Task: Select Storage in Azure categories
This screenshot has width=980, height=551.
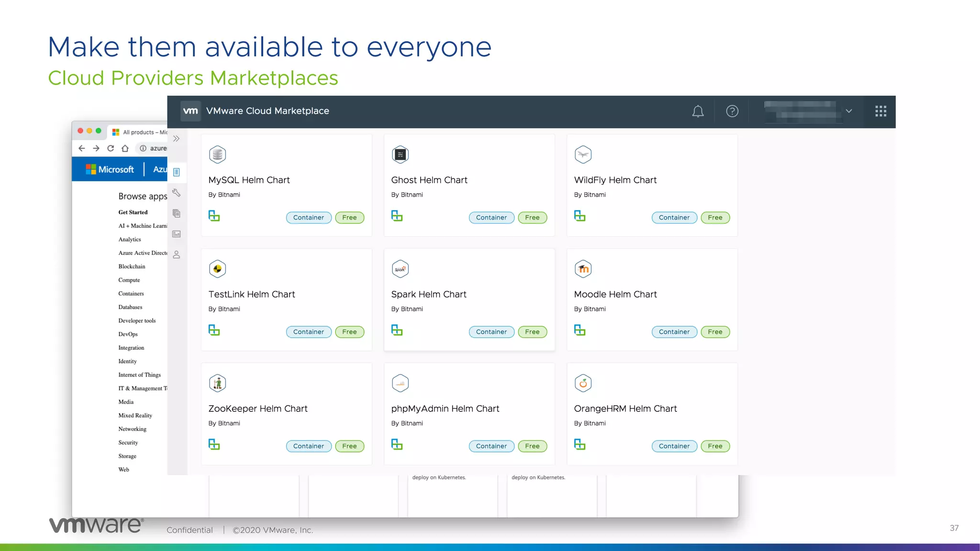Action: pos(127,456)
